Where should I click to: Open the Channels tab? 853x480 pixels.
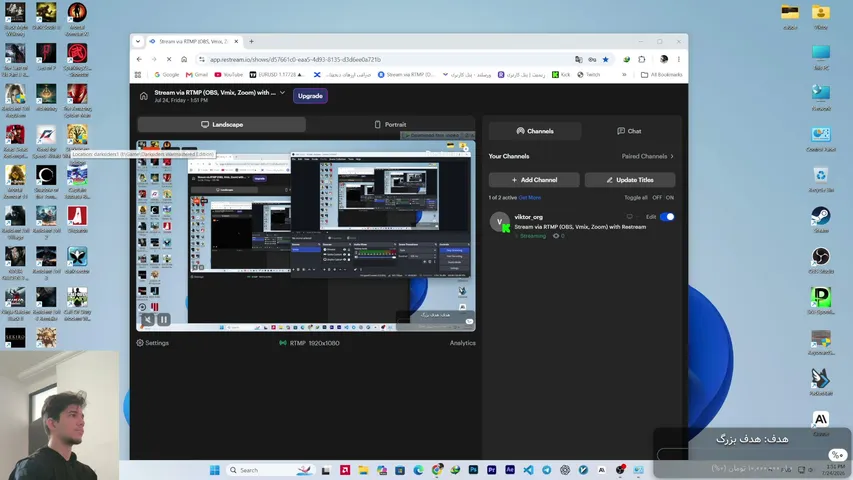[x=535, y=131]
